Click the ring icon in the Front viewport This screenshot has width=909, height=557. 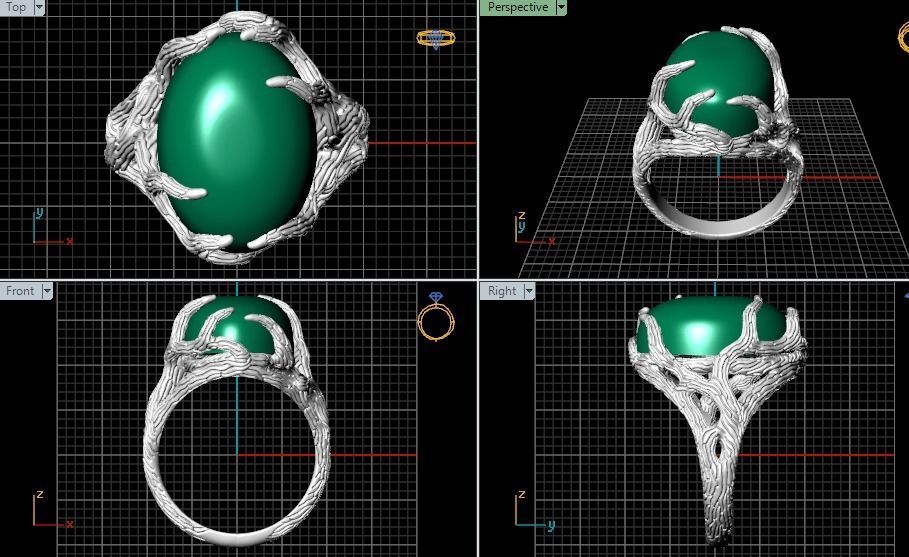point(436,317)
